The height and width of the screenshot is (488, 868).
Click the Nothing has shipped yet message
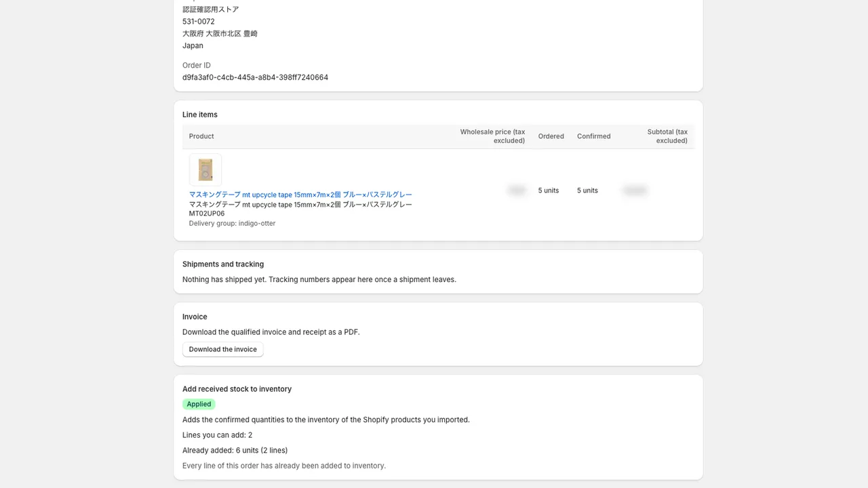point(319,279)
